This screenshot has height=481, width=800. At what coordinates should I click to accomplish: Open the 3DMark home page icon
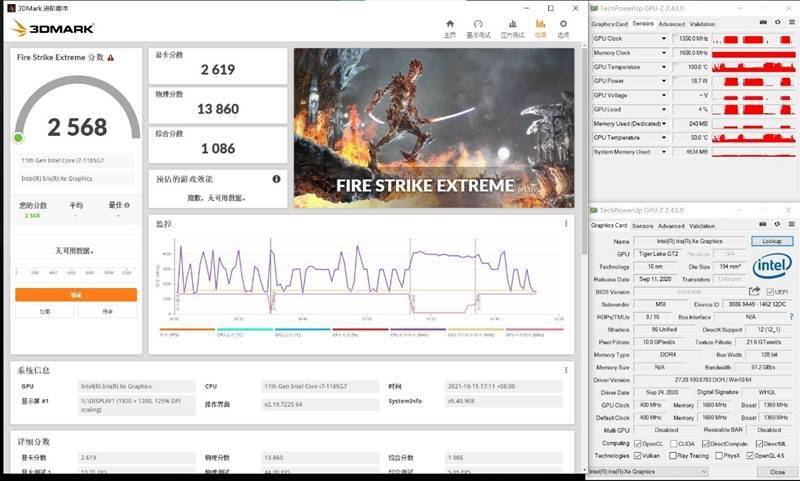tap(450, 24)
